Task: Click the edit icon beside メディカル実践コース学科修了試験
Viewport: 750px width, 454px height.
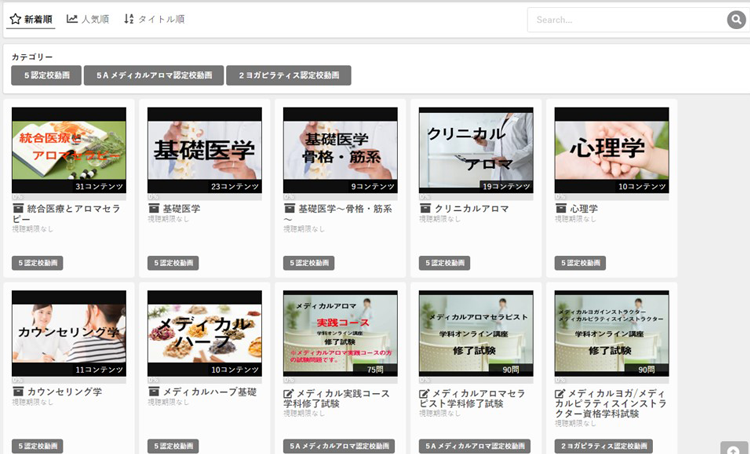Action: [x=288, y=394]
